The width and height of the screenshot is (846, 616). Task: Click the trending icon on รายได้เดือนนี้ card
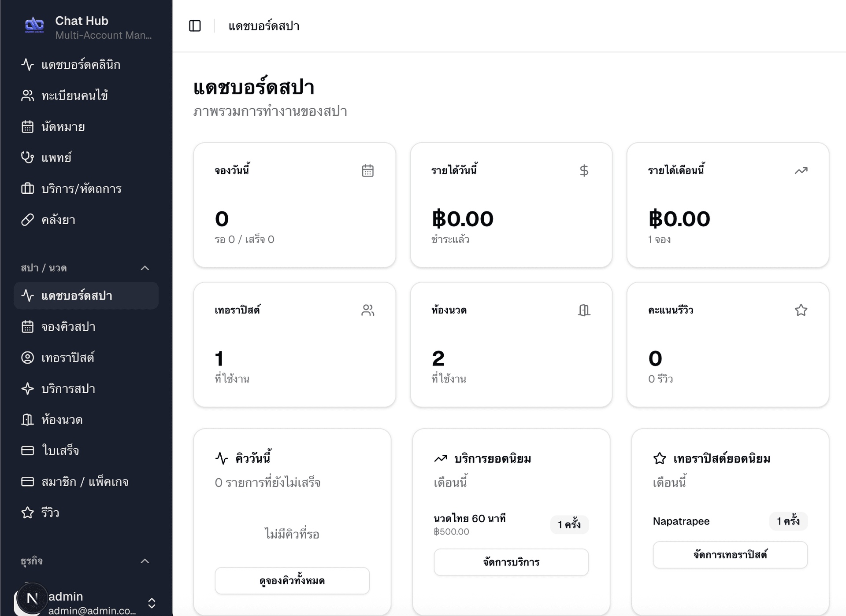click(x=801, y=170)
